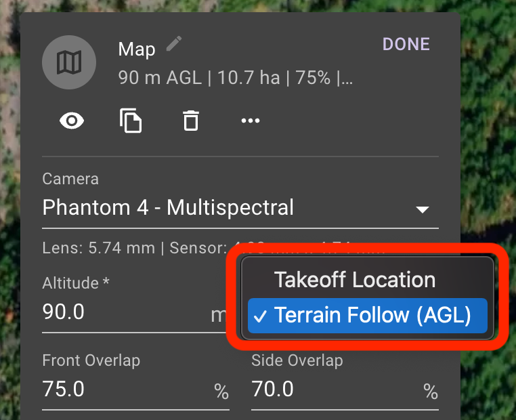Open the Phantom 4 - Multispectral camera selector
516x420 pixels.
click(x=240, y=209)
